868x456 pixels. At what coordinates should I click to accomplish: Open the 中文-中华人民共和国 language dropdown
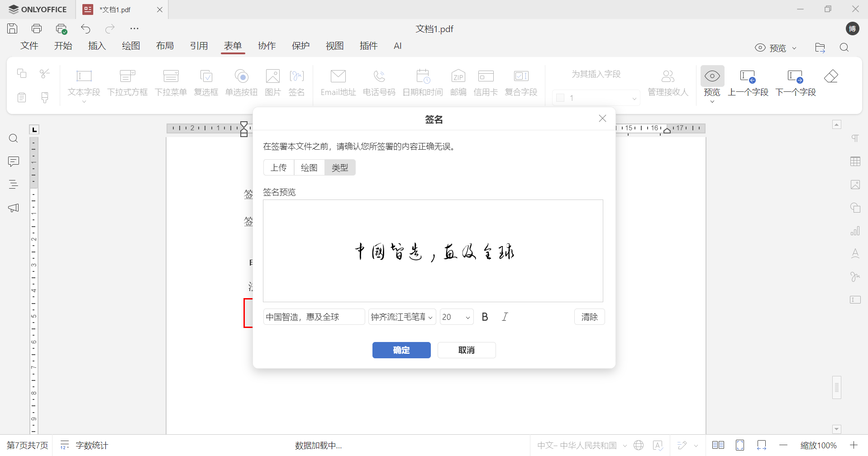[x=581, y=445]
